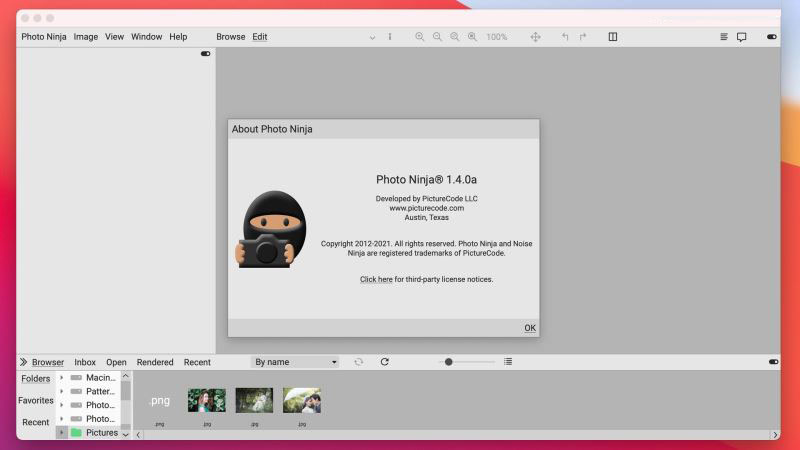Open the Image menu

click(86, 37)
